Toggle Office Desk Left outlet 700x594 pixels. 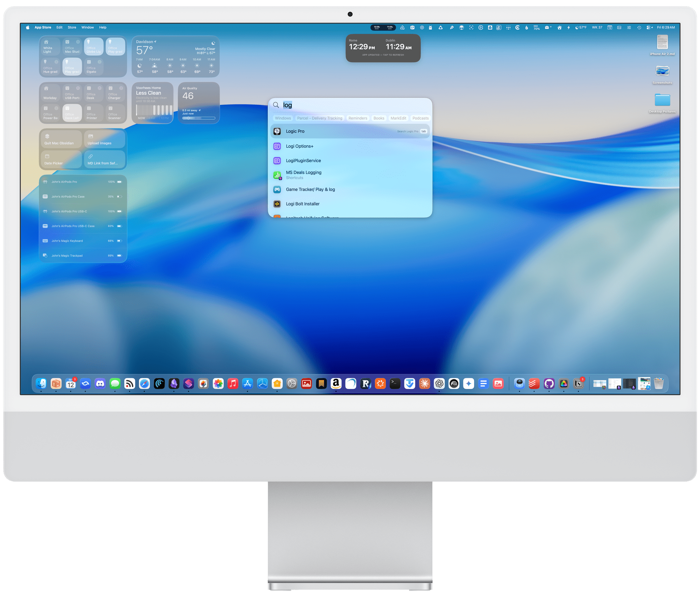tap(72, 113)
